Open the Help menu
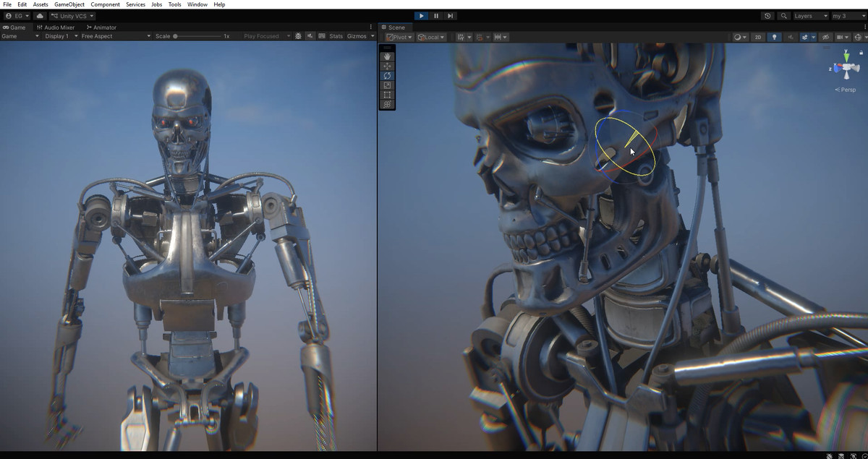868x459 pixels. [x=219, y=4]
